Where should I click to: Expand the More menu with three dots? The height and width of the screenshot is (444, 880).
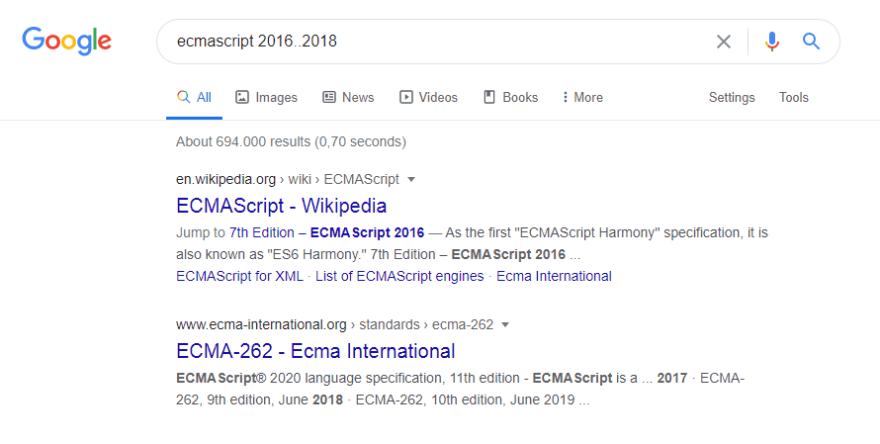point(582,97)
